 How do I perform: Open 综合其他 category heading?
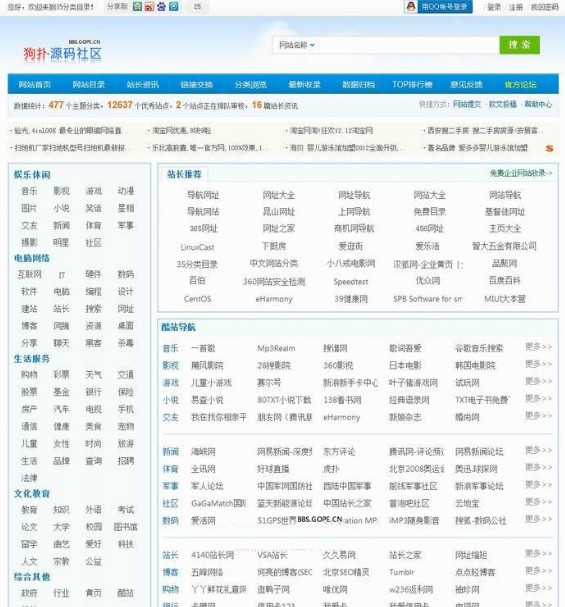(32, 577)
